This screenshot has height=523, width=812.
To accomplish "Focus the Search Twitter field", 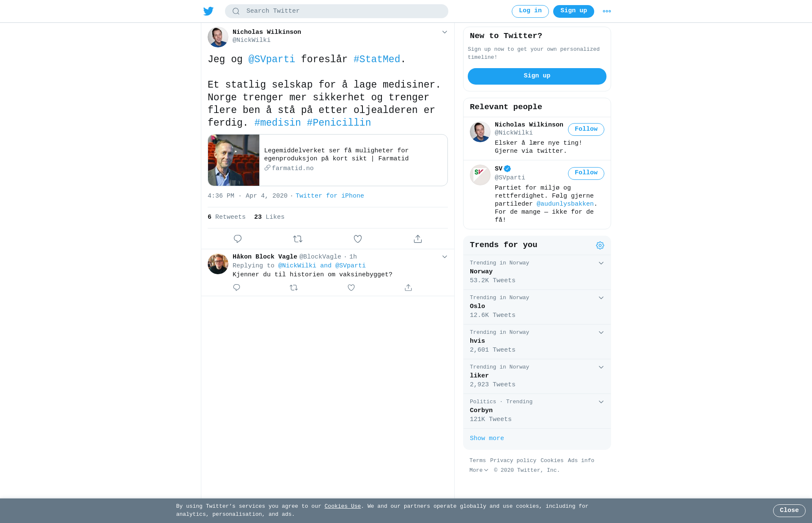I will 337,11.
